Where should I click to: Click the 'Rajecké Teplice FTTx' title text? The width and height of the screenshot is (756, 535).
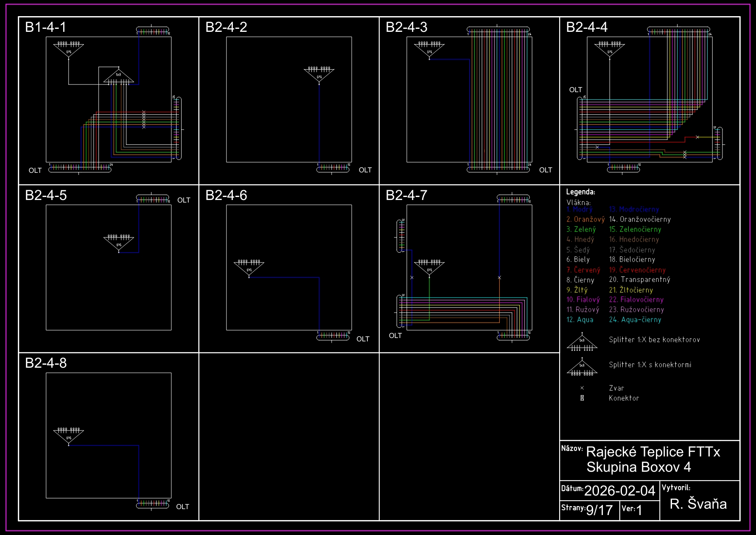point(653,452)
